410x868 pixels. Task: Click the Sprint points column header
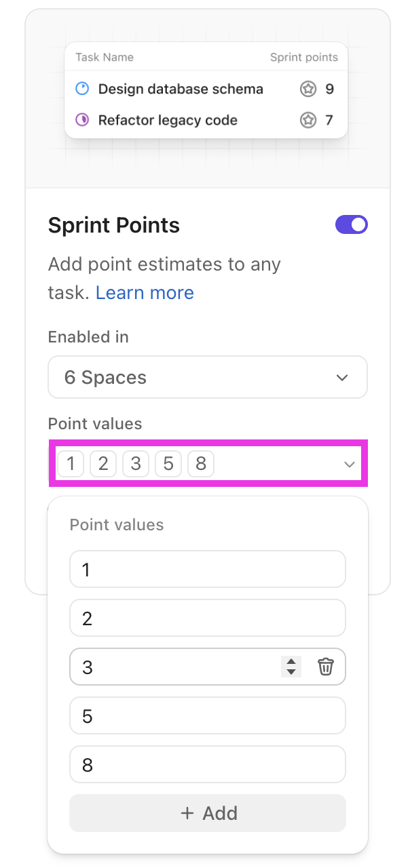pyautogui.click(x=303, y=57)
